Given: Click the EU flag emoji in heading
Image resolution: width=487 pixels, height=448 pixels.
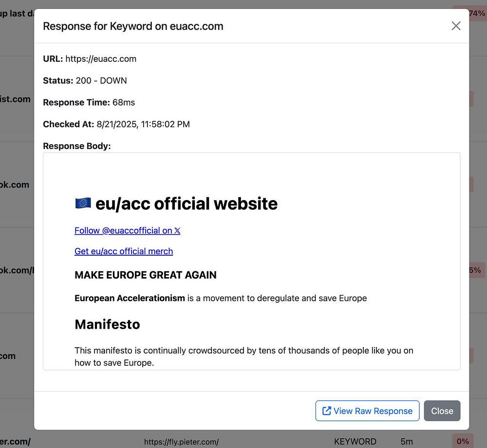Looking at the screenshot, I should [83, 204].
